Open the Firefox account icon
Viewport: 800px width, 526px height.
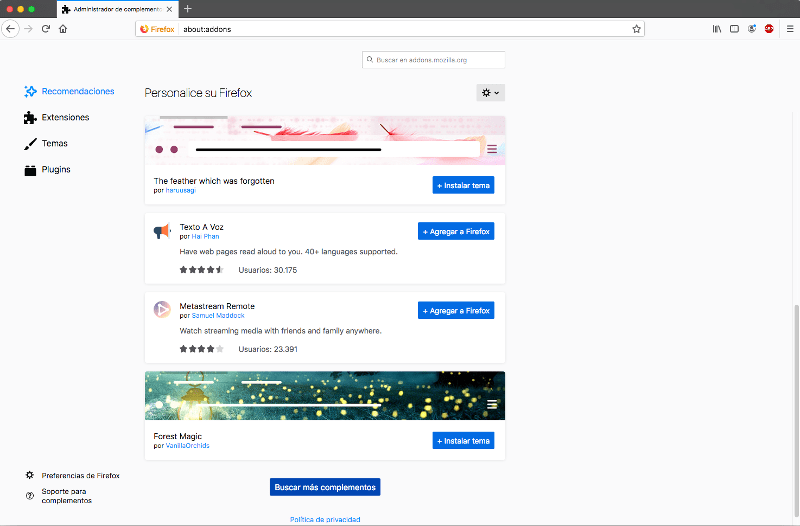tap(752, 29)
